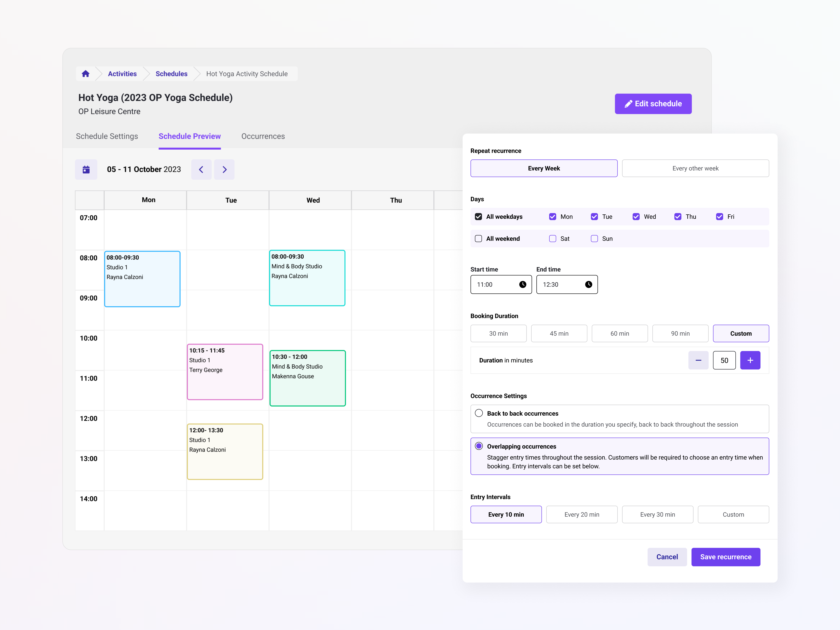Viewport: 840px width, 630px height.
Task: Uncheck the Fri checkbox
Action: click(x=720, y=216)
